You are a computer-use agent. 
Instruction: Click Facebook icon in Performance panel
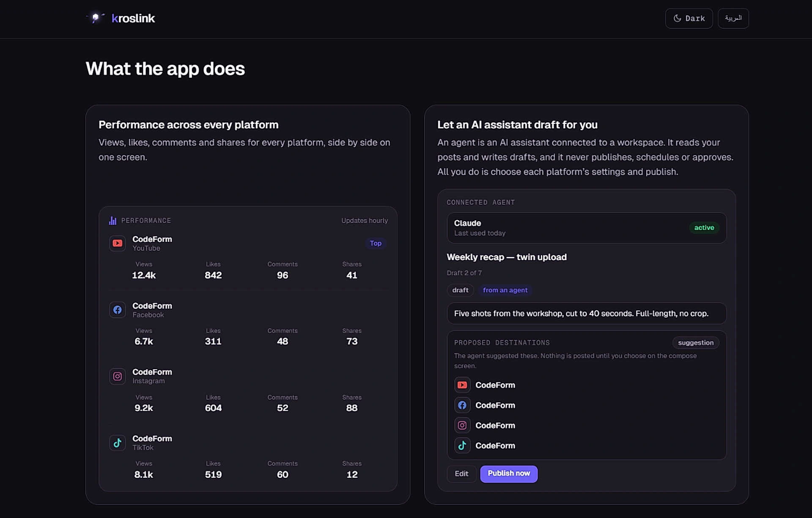pyautogui.click(x=118, y=310)
